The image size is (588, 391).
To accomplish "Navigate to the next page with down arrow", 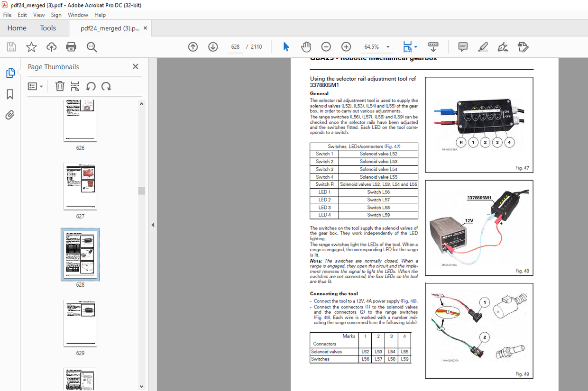I will click(212, 46).
